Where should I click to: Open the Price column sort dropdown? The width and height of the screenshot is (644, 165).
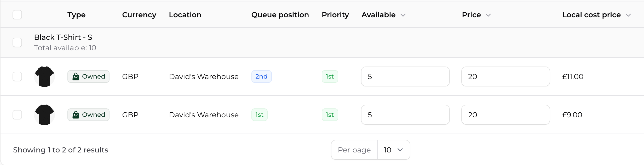coord(488,15)
